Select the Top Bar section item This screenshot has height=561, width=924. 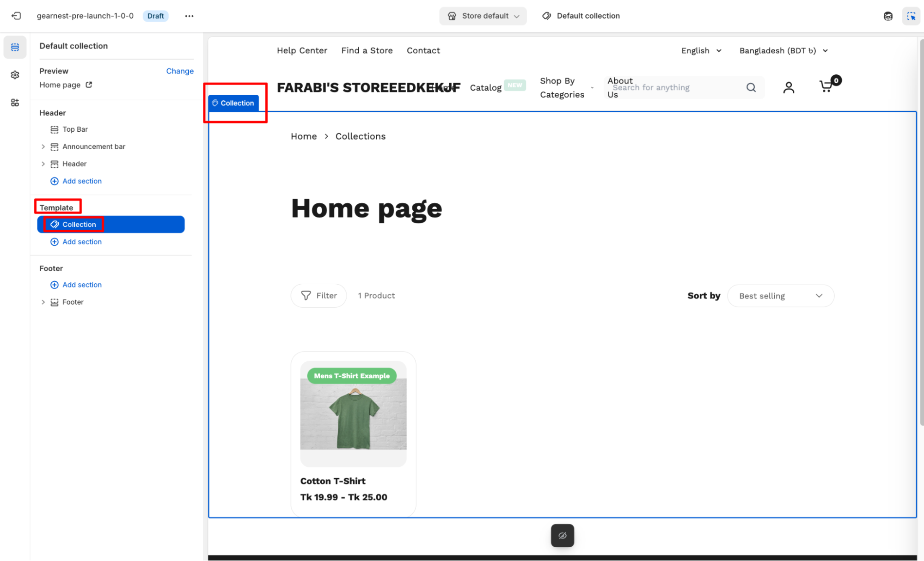click(75, 129)
